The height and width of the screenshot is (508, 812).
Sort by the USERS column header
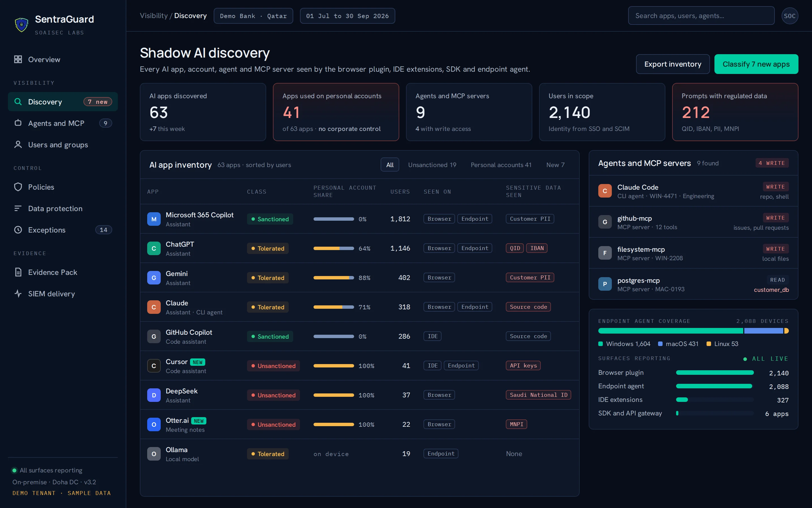pyautogui.click(x=400, y=192)
